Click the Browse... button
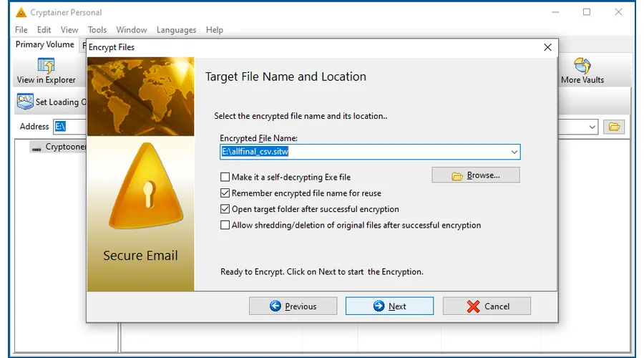This screenshot has width=644, height=358. tap(476, 175)
